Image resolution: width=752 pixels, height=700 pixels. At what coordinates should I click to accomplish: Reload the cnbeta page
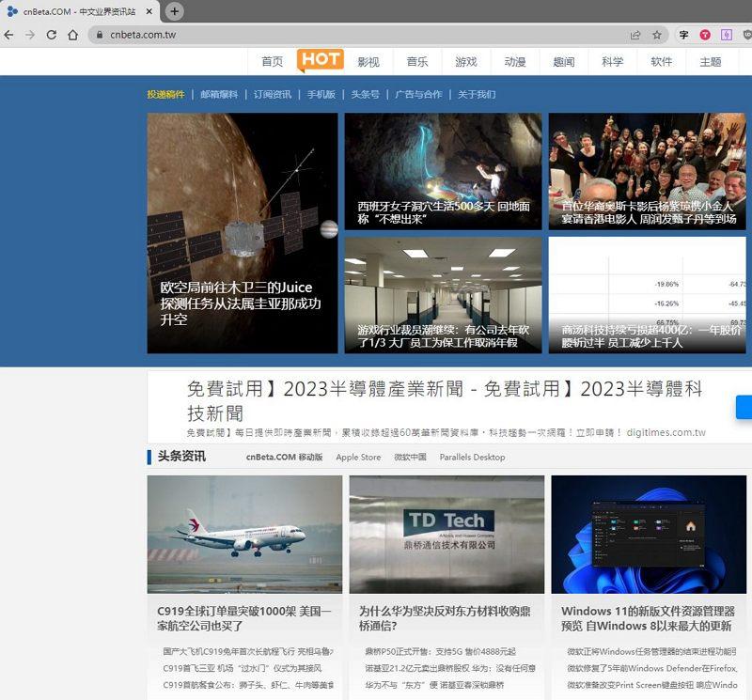[x=52, y=35]
